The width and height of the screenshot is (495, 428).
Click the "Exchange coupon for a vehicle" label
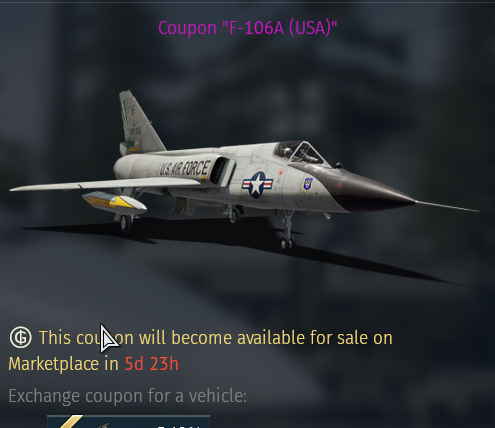click(128, 396)
